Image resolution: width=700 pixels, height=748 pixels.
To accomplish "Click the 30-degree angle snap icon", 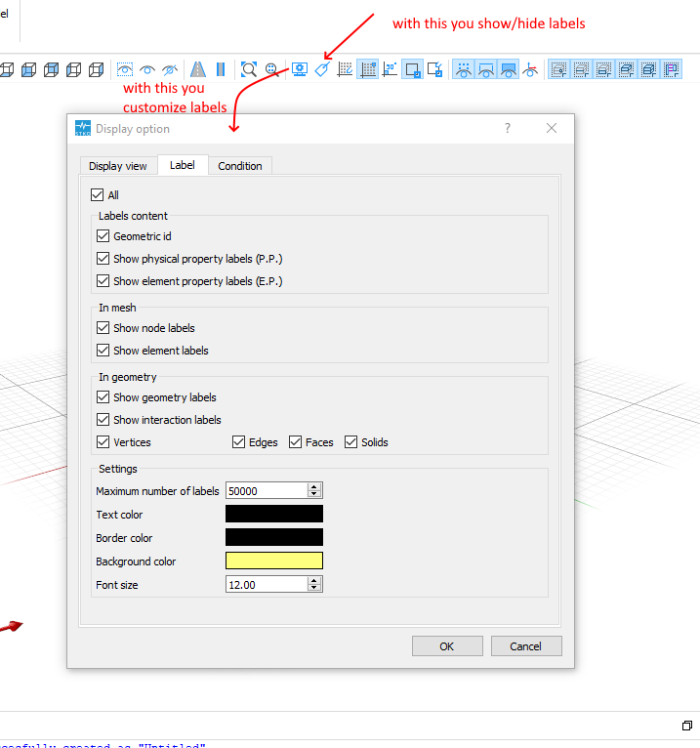I will (391, 69).
